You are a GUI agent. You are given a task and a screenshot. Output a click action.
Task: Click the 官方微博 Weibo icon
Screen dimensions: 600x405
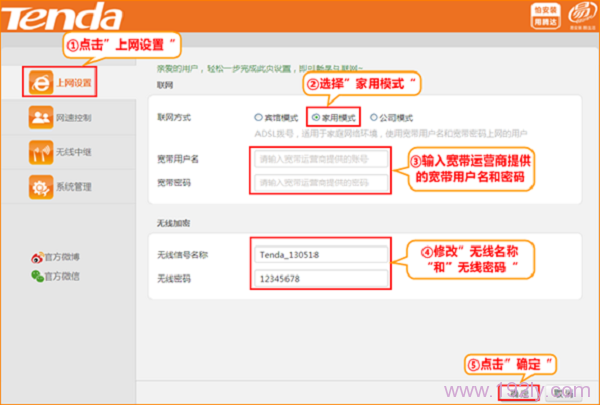click(x=38, y=257)
